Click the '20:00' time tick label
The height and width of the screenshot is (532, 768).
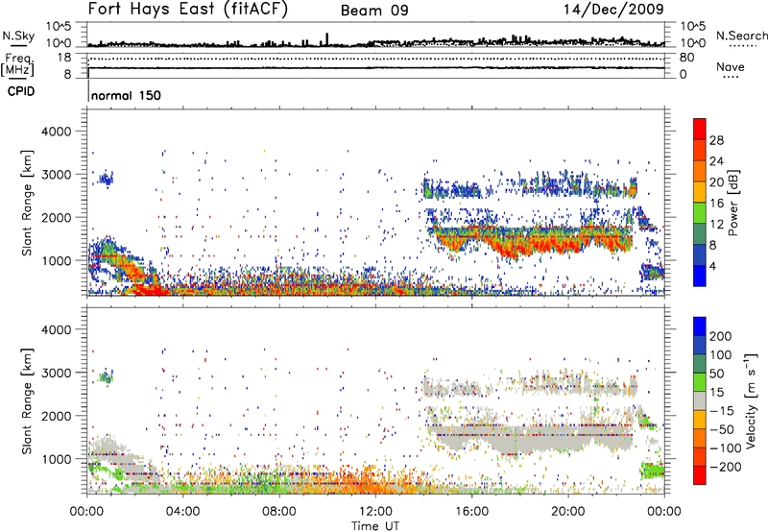[x=567, y=512]
